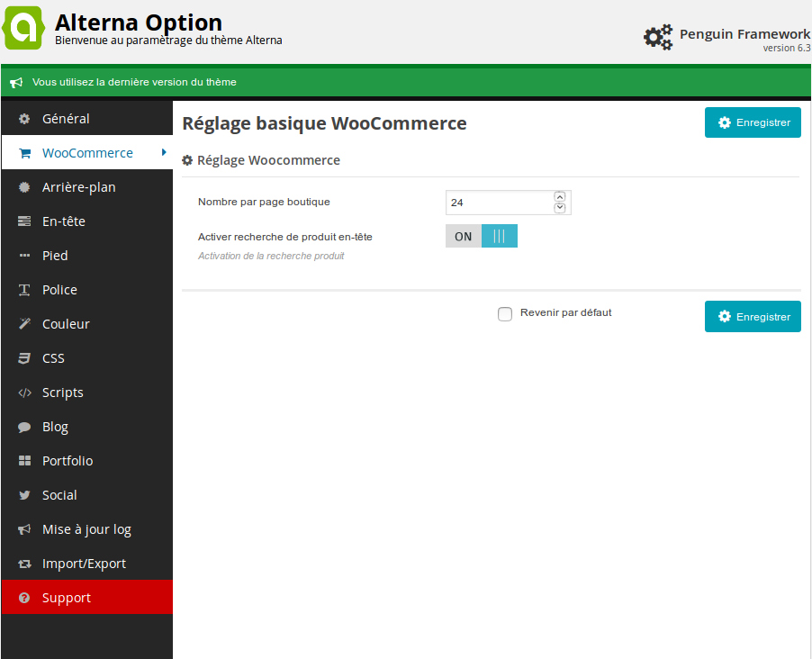Select the Couleur palette icon in sidebar
Image resolution: width=812 pixels, height=659 pixels.
(24, 324)
